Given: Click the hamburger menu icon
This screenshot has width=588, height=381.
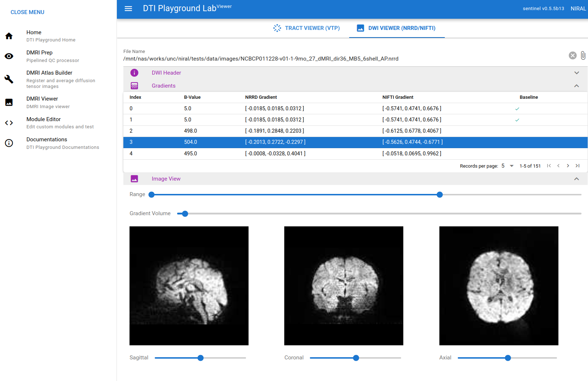Looking at the screenshot, I should [128, 9].
